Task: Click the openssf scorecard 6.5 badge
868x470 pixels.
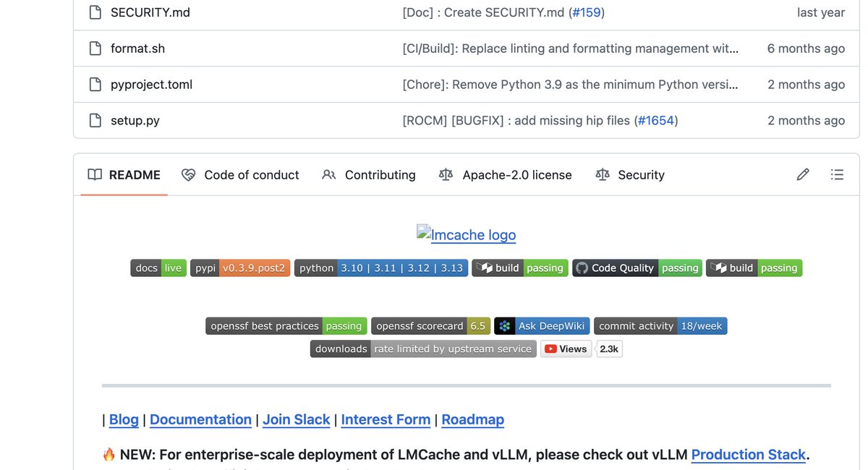Action: coord(431,326)
